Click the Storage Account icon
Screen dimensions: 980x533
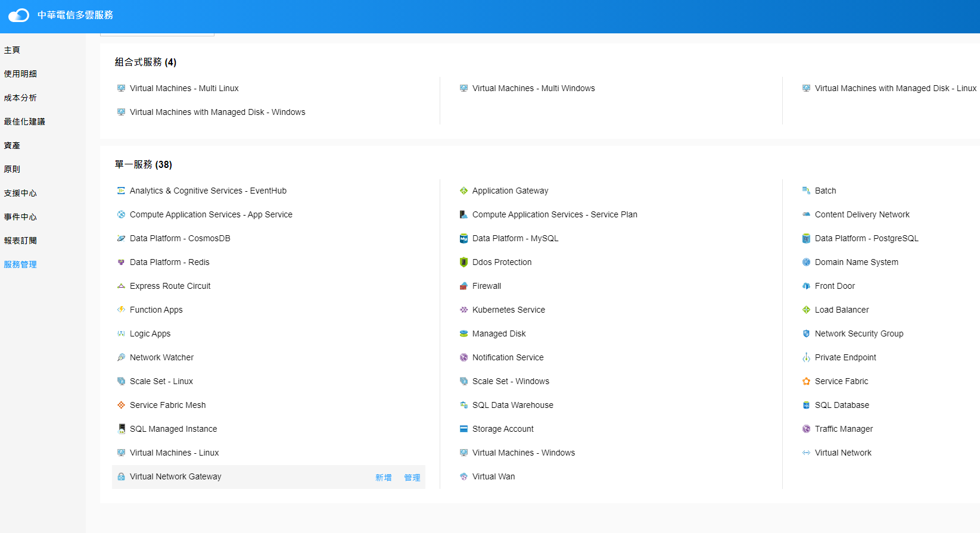click(464, 429)
